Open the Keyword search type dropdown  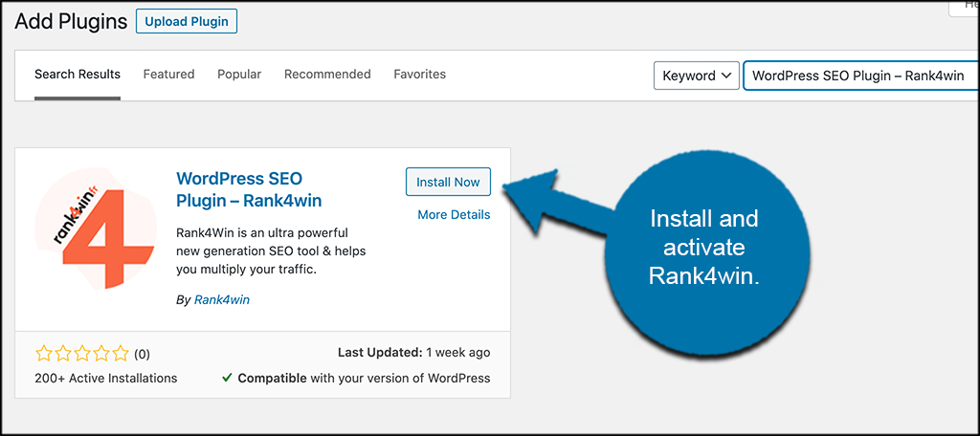697,76
